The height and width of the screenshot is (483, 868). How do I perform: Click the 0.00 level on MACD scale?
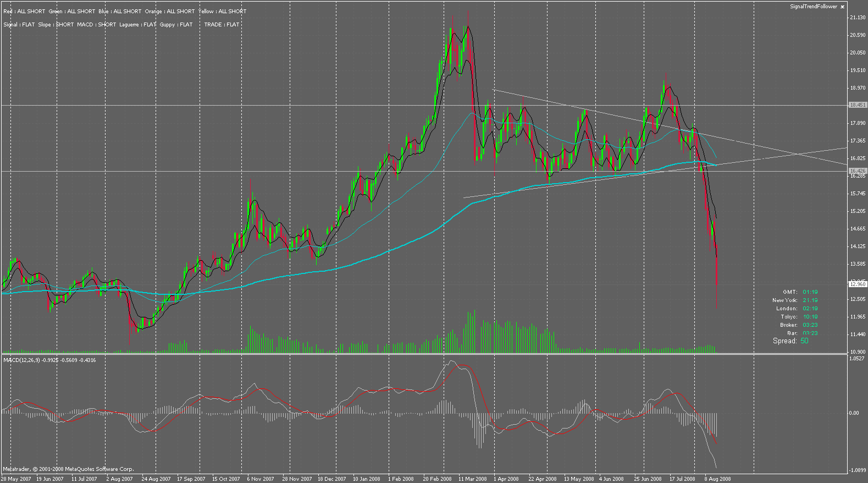tap(854, 413)
